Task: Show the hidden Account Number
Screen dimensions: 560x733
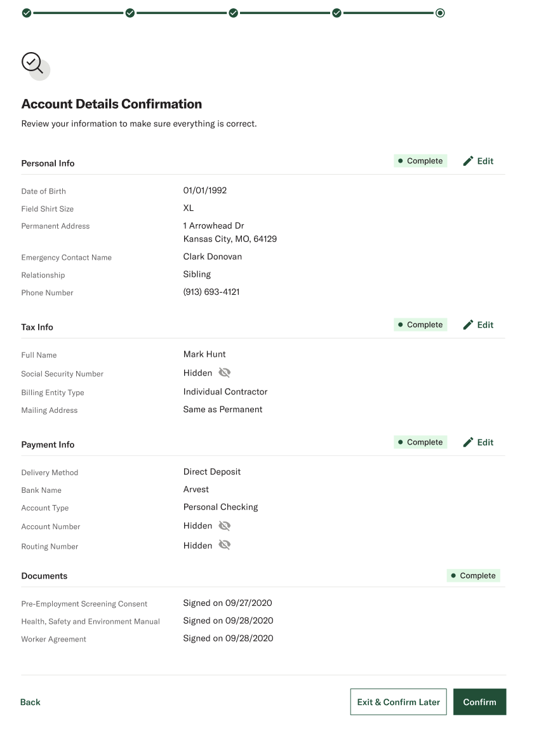Action: tap(225, 526)
